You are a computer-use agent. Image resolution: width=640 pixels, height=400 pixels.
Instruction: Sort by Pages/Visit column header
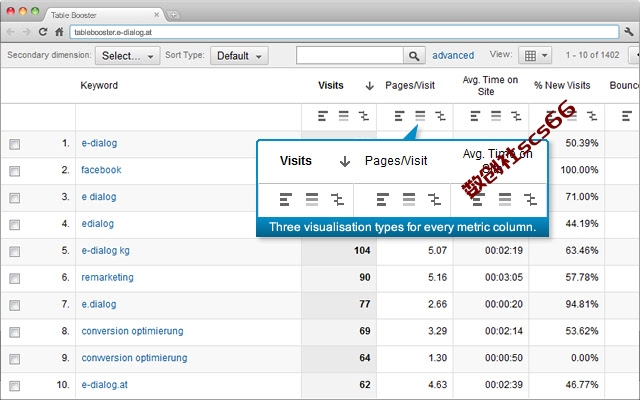point(410,85)
